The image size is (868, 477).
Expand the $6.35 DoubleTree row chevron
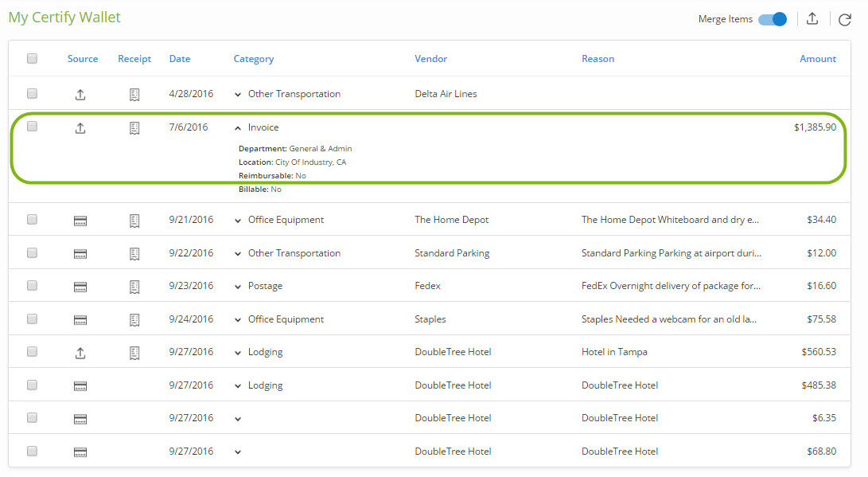(x=237, y=419)
